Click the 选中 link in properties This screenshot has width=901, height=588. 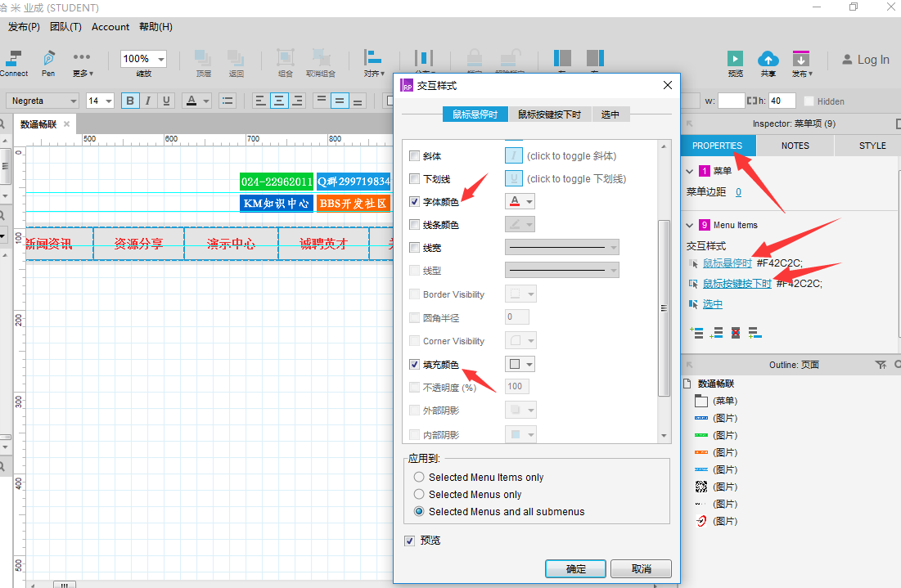point(713,303)
